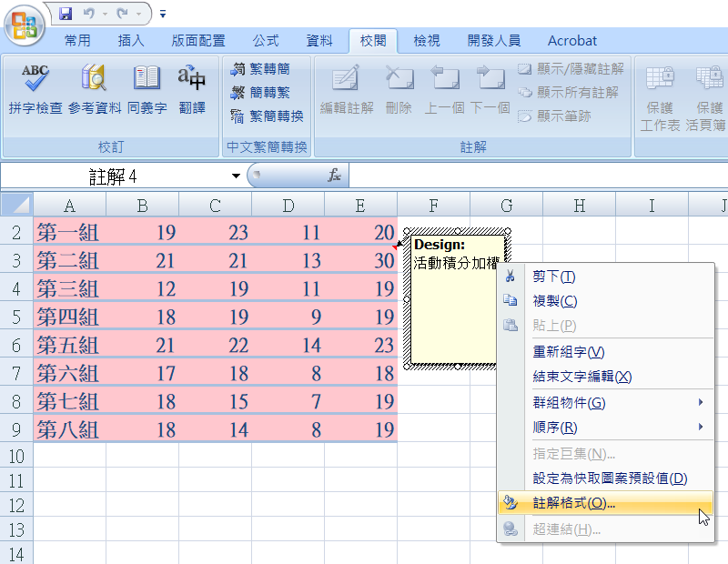Select the 校閱 tab
This screenshot has height=564, width=728.
[373, 41]
